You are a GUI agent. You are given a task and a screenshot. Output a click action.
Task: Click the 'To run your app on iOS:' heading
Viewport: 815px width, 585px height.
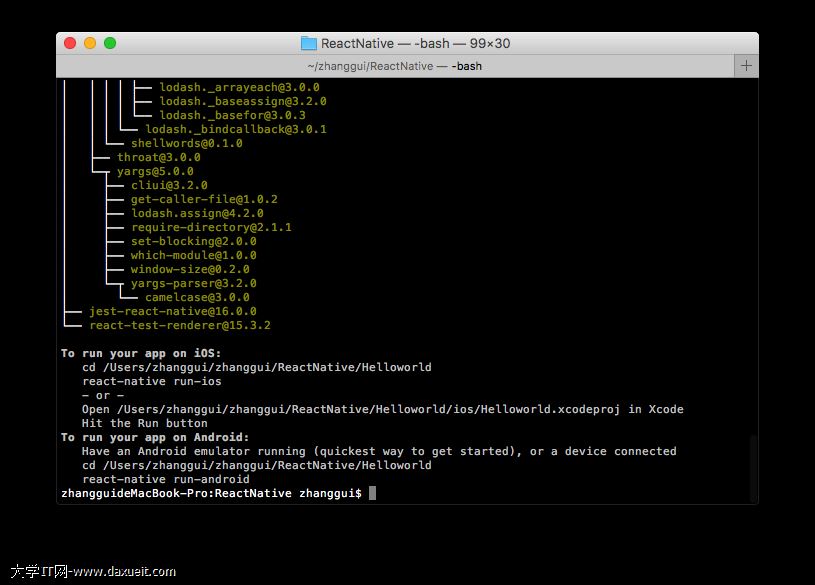(141, 354)
